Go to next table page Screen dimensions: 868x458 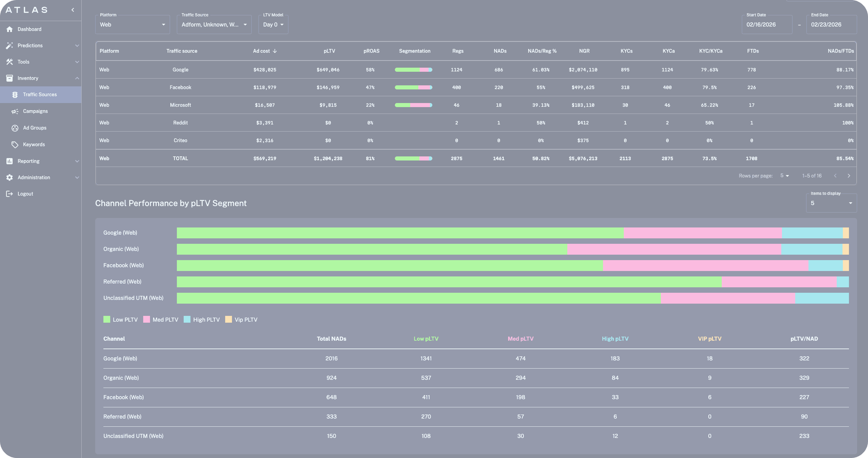849,176
